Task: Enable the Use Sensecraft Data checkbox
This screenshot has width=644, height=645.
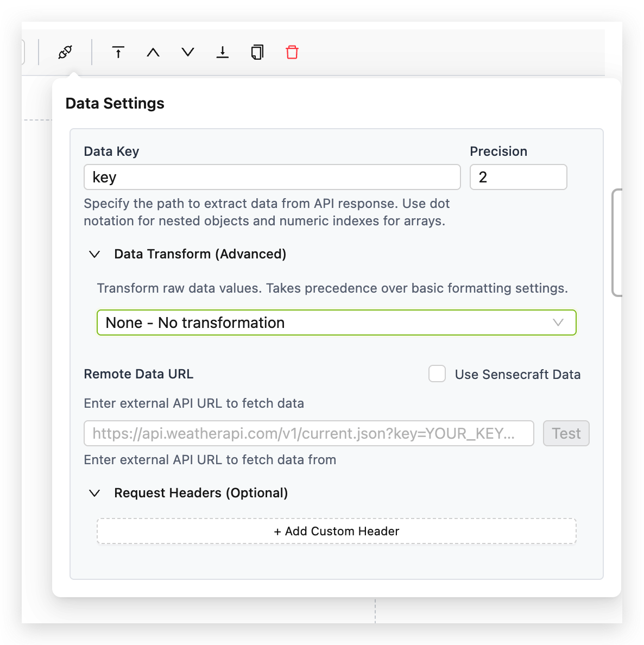Action: (437, 374)
